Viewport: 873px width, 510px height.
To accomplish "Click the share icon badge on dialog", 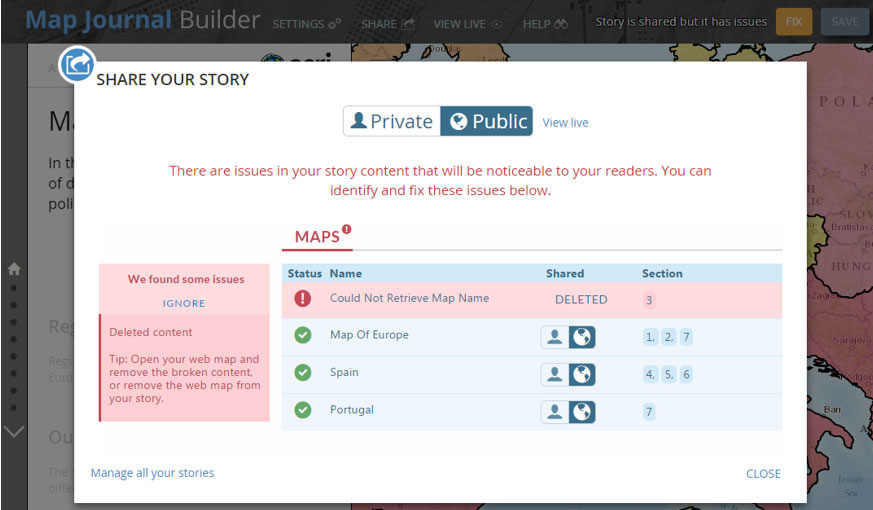I will click(77, 65).
